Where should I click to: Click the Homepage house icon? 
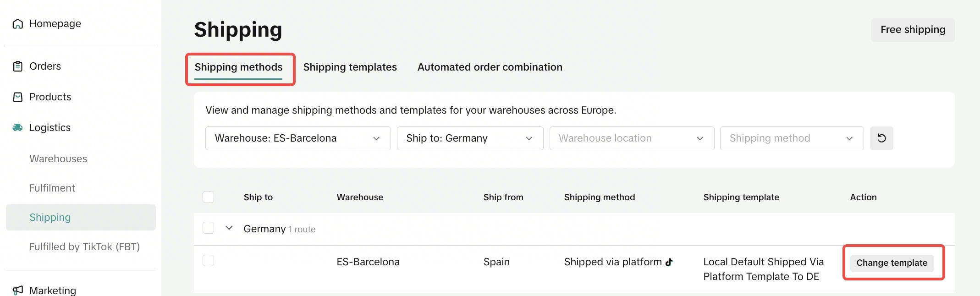click(17, 24)
